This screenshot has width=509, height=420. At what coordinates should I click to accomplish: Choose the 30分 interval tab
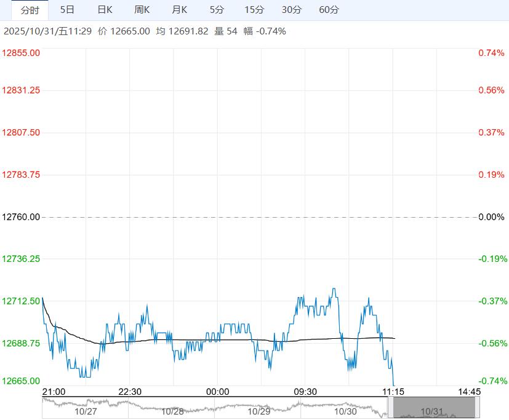(292, 10)
